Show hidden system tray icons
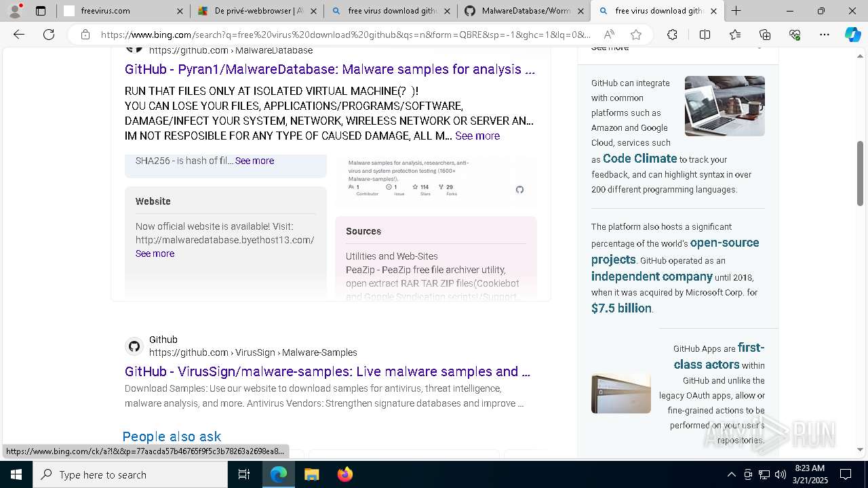Image resolution: width=868 pixels, height=488 pixels. pos(731,474)
